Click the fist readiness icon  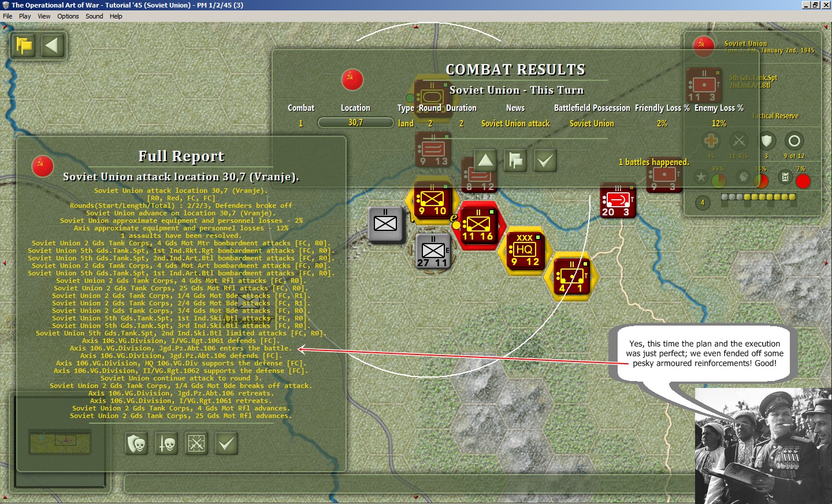(744, 177)
